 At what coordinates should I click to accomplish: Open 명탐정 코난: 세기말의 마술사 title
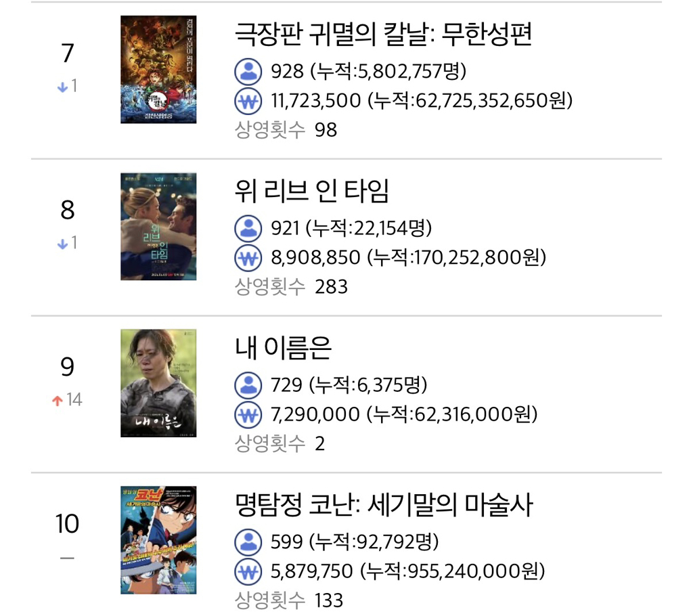(x=384, y=505)
